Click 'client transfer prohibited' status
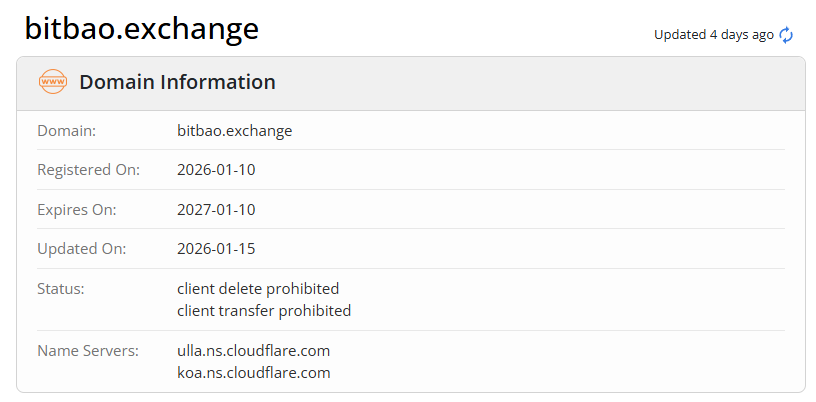Viewport: 816px width, 402px height. (x=264, y=311)
